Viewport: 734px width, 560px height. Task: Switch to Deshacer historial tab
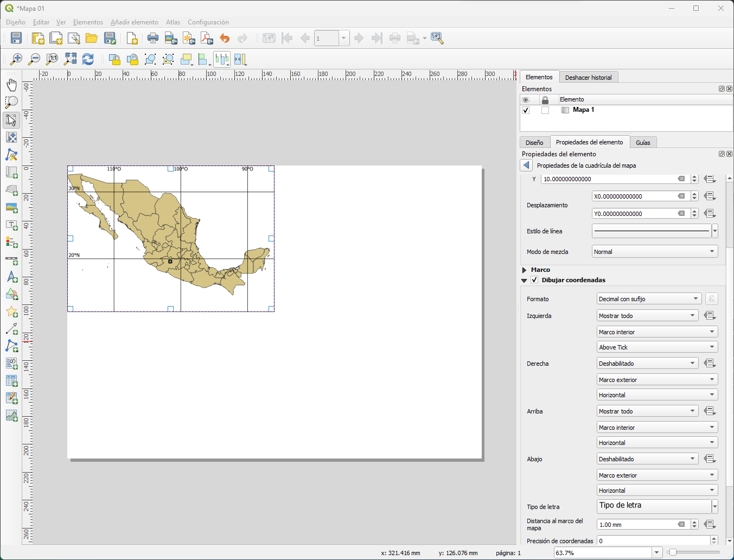pos(588,78)
